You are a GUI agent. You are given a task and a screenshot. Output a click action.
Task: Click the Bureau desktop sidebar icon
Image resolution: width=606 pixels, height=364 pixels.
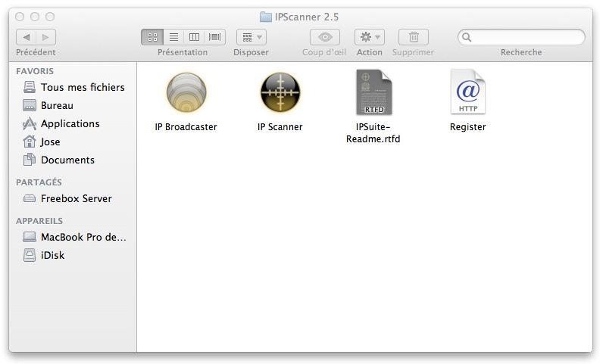point(30,105)
